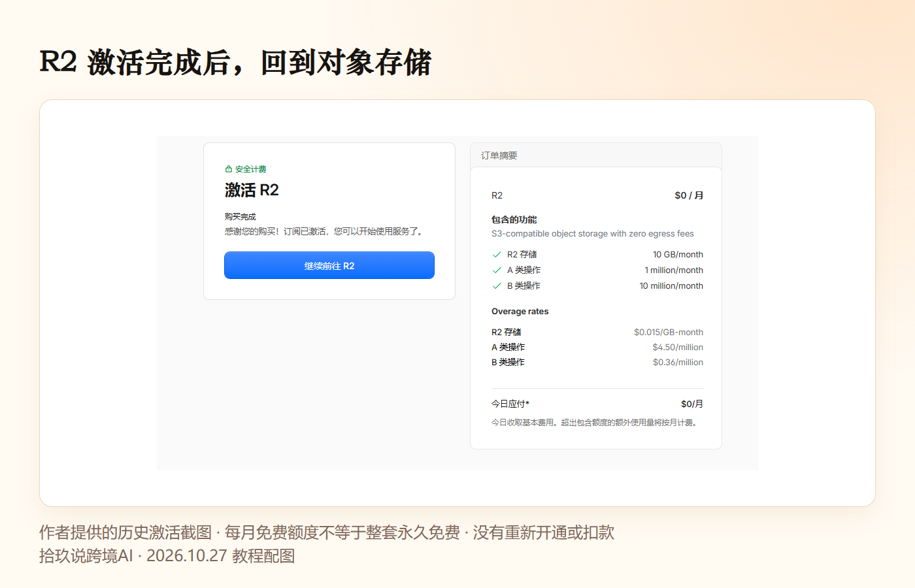Click the $0.015/GB-month rate
Viewport: 915px width, 588px height.
[x=669, y=333]
